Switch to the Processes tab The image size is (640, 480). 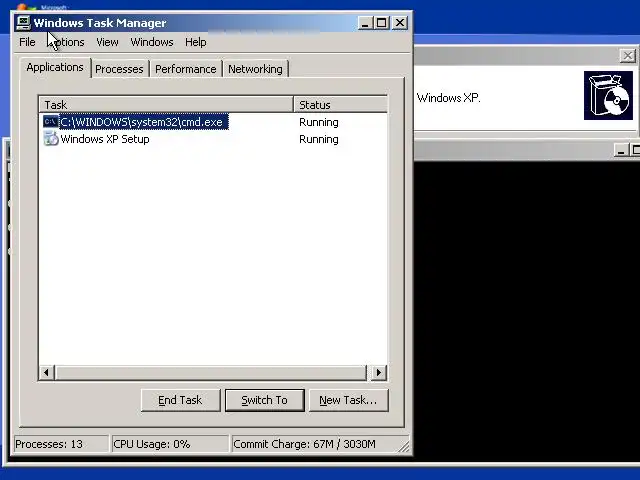click(x=119, y=69)
